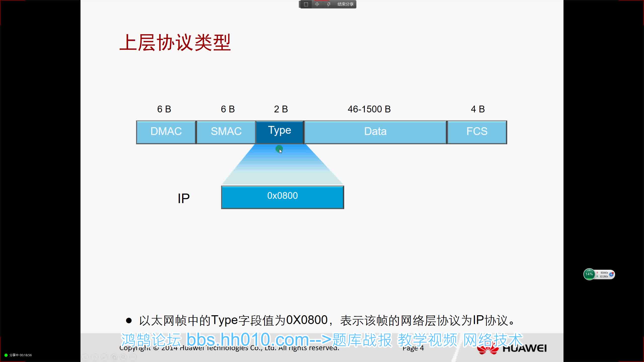Click the blue plus icon on floating widget
This screenshot has width=644, height=362.
[611, 274]
